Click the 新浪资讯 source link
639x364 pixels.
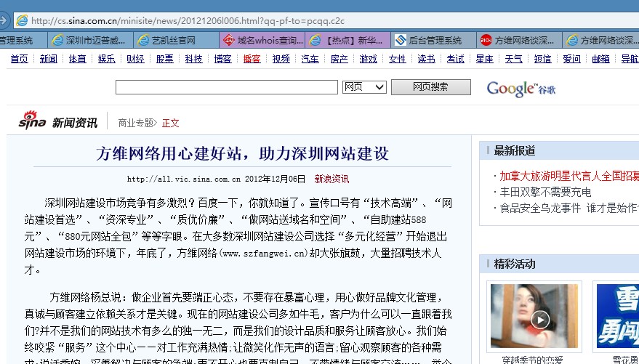[331, 179]
